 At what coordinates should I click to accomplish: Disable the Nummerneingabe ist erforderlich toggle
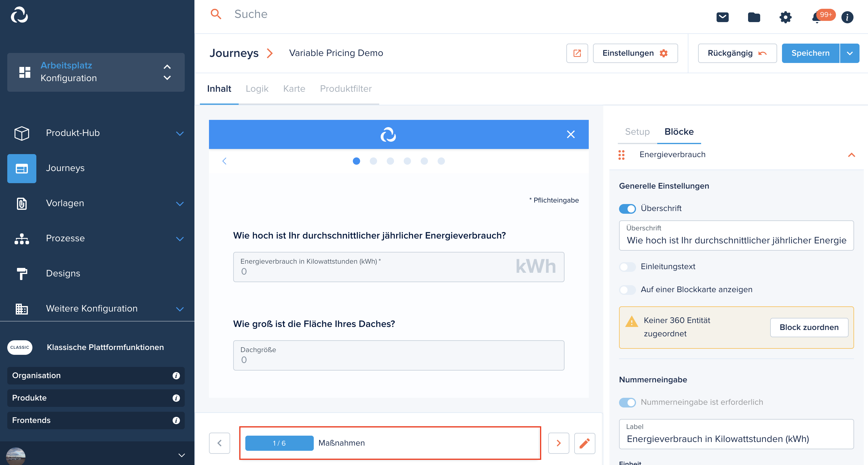(x=628, y=402)
